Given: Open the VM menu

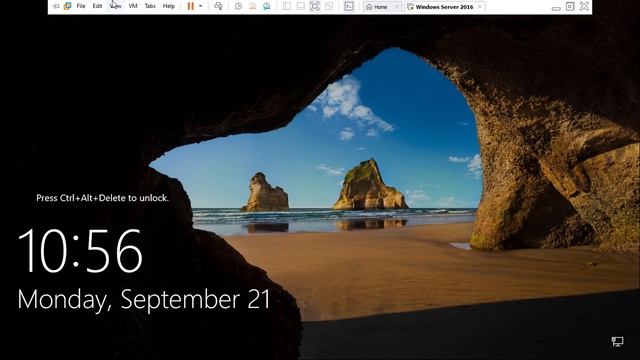Looking at the screenshot, I should 133,6.
